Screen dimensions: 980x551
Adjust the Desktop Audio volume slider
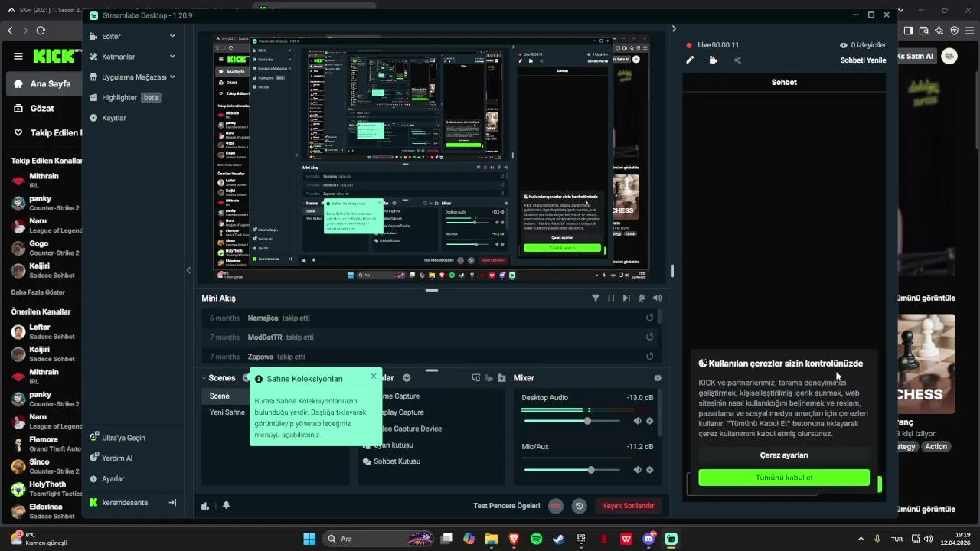pos(572,421)
